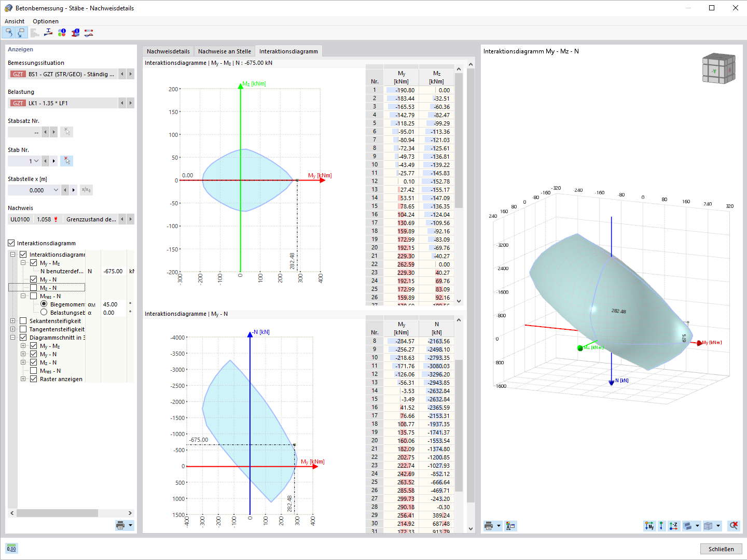This screenshot has height=560, width=747.
Task: Click the Schließen button
Action: (721, 549)
